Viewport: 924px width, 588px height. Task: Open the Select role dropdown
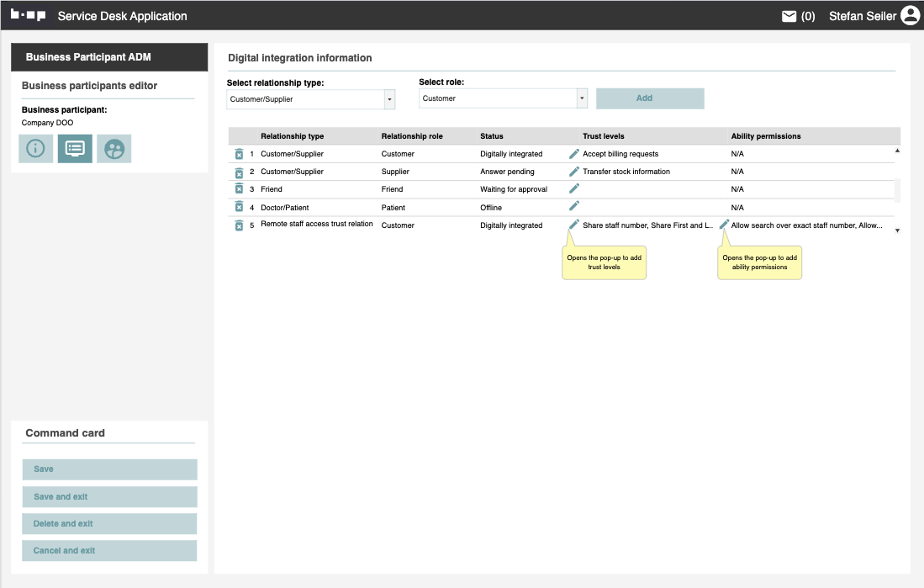click(x=581, y=98)
